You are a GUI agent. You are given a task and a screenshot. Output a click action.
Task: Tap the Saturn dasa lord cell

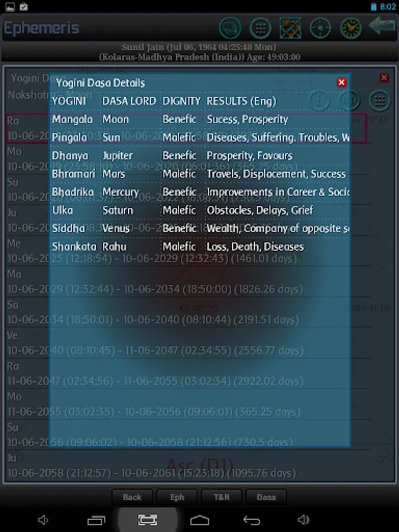pos(118,210)
